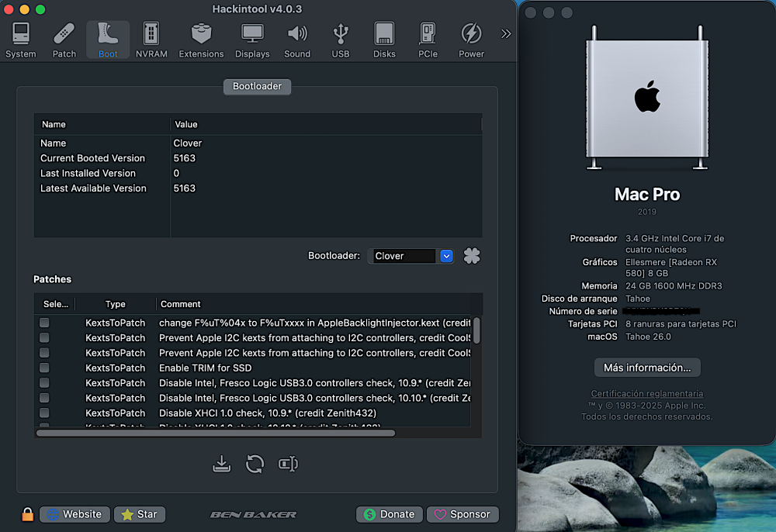
Task: Open the Patch toolbar section
Action: pos(64,40)
